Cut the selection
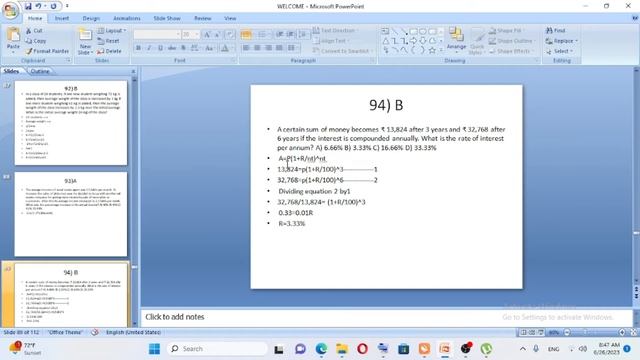Viewport: 640px width, 360px height. (x=34, y=31)
